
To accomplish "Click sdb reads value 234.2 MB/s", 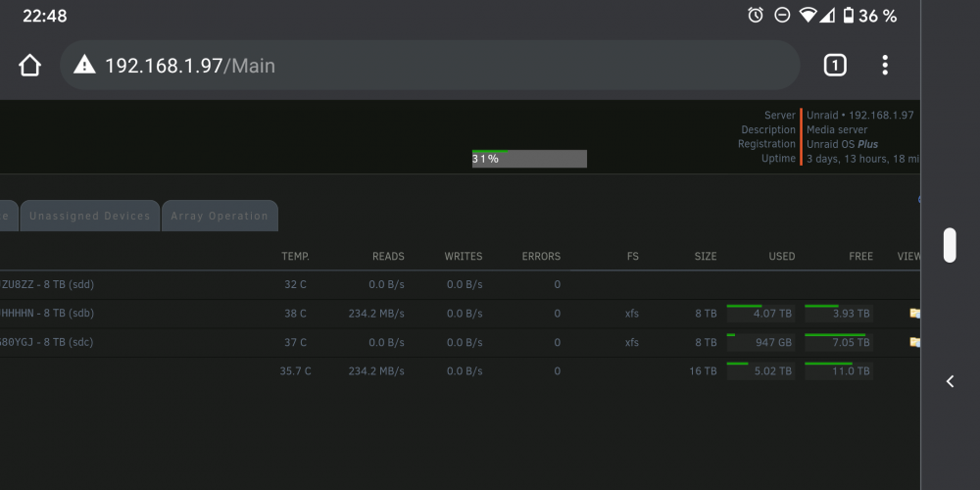I will (x=376, y=314).
